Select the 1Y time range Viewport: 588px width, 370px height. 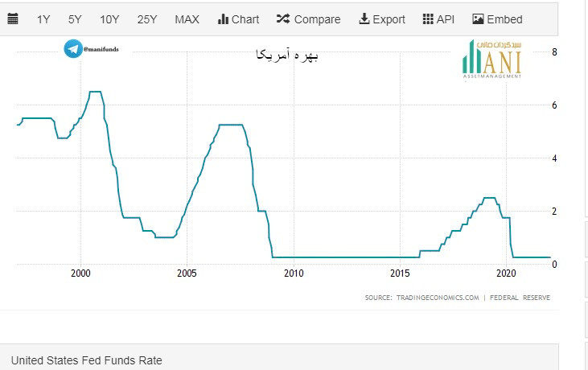point(43,19)
